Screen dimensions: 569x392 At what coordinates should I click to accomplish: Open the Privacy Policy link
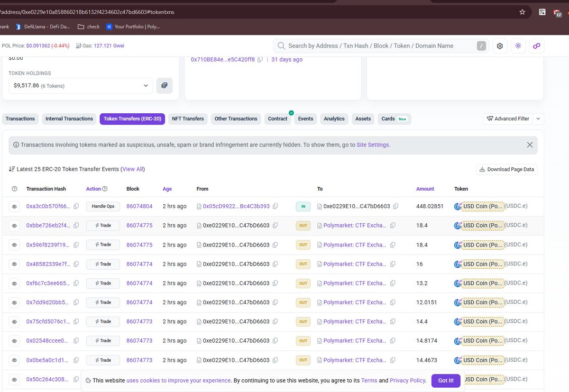408,381
